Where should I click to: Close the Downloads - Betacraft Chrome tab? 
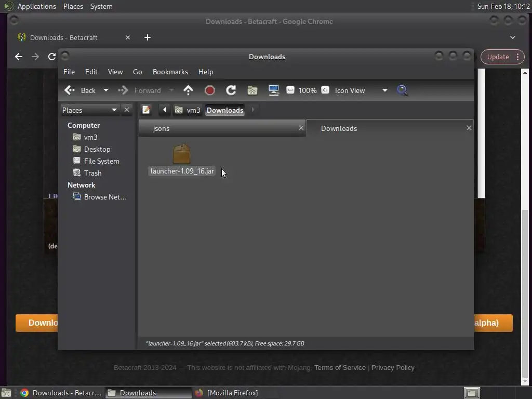[x=128, y=37]
